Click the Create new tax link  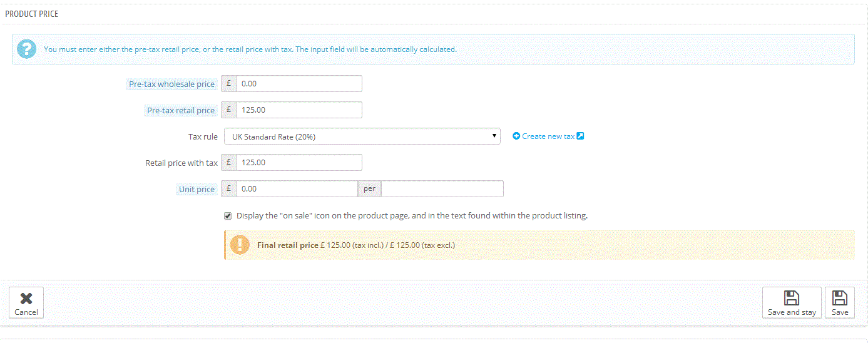pyautogui.click(x=548, y=136)
